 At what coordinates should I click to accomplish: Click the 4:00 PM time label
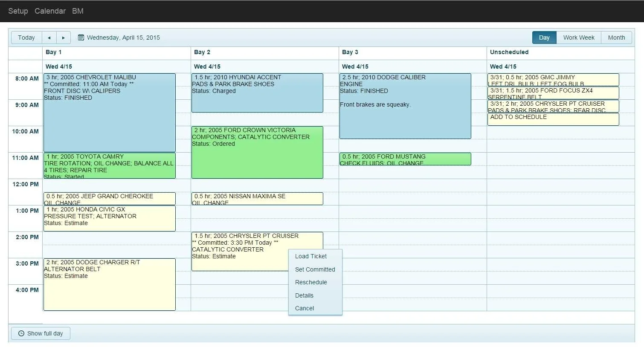tap(27, 290)
